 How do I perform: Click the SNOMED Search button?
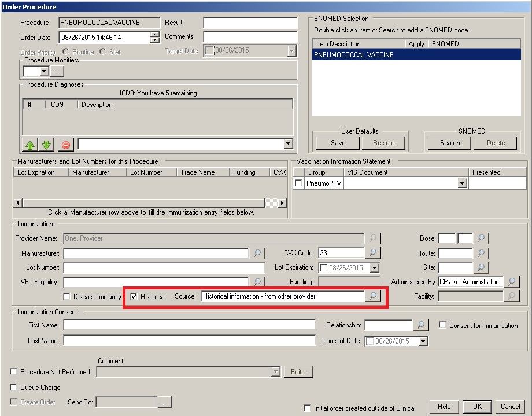point(449,143)
